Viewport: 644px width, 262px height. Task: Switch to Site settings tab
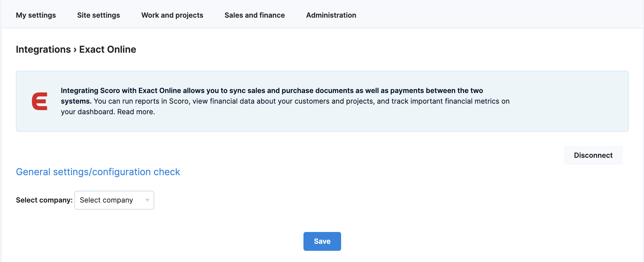pyautogui.click(x=99, y=15)
